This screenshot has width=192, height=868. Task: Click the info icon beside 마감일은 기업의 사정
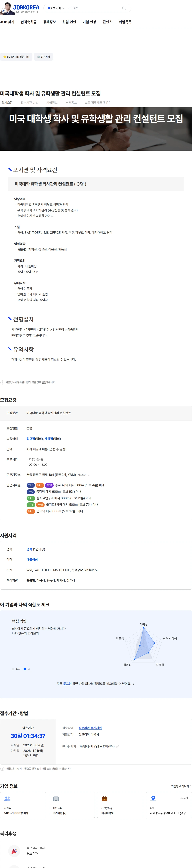2,769
